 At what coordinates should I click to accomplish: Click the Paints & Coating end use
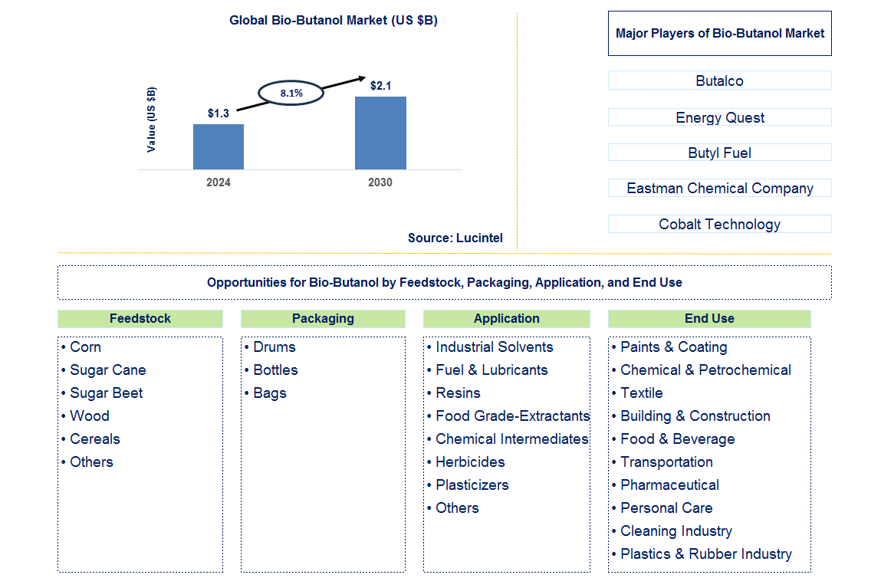click(x=673, y=347)
